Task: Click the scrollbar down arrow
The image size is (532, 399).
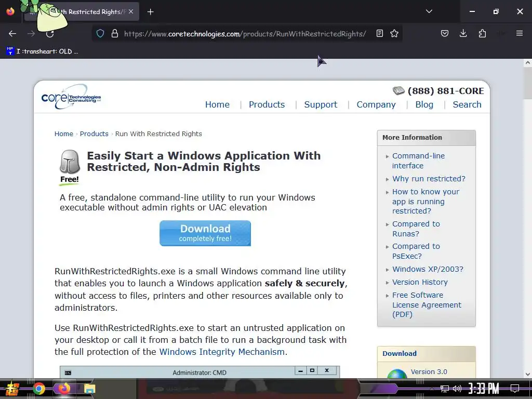Action: click(x=527, y=374)
